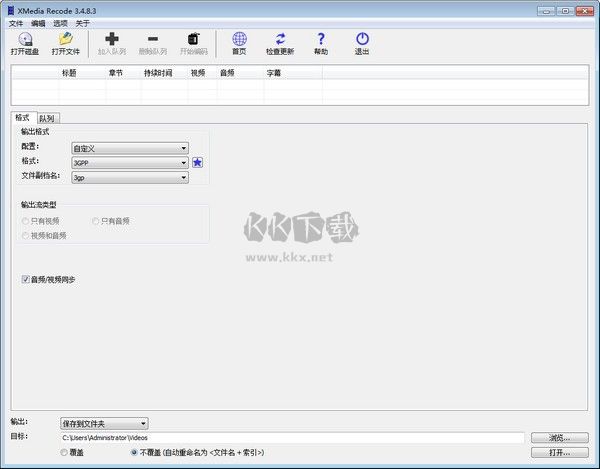Viewport: 600px width, 469px height.
Task: Click the Start Encoding (开始编码) icon
Action: (x=194, y=39)
